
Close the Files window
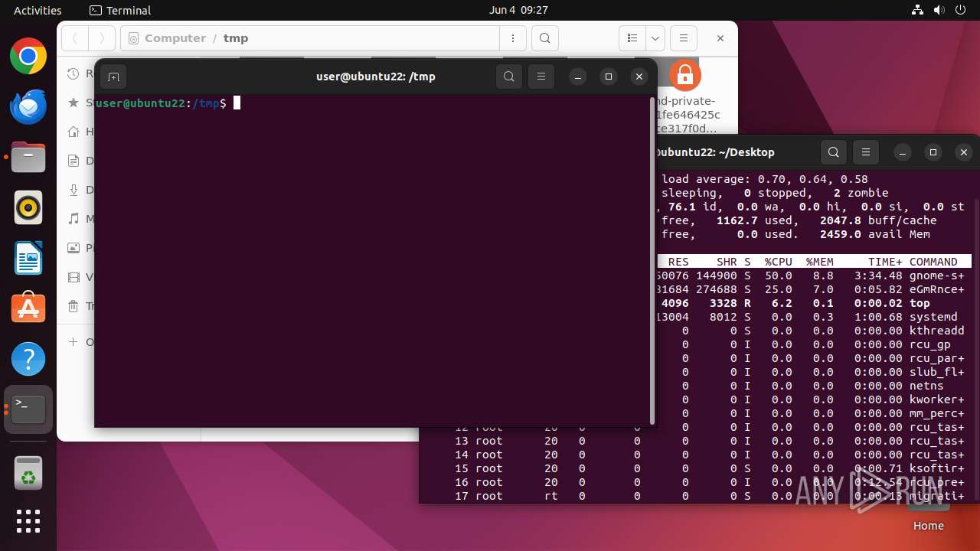(x=720, y=38)
